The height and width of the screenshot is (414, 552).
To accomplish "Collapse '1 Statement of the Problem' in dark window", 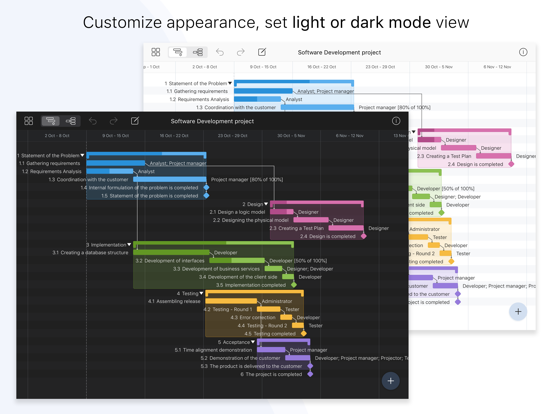I will [x=82, y=155].
